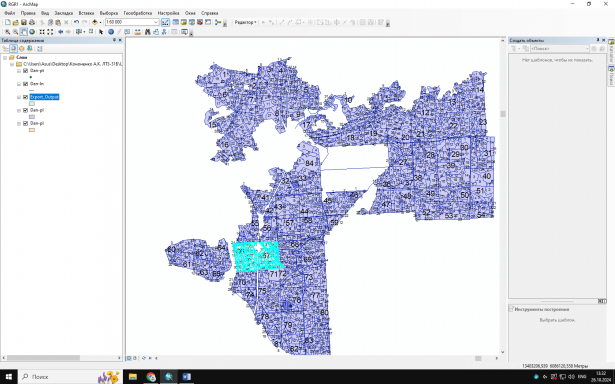Go back to previous extent arrow

pyautogui.click(x=60, y=32)
